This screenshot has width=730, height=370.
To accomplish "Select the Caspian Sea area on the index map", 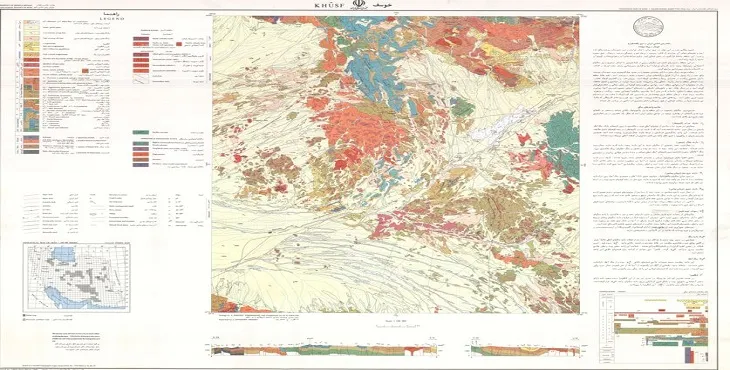I will [63, 254].
